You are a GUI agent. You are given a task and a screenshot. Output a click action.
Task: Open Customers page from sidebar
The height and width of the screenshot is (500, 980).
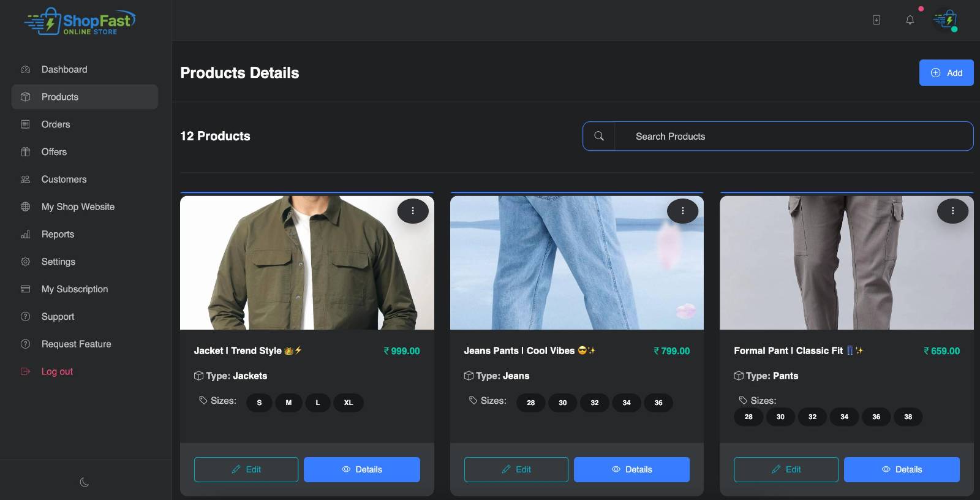[64, 180]
